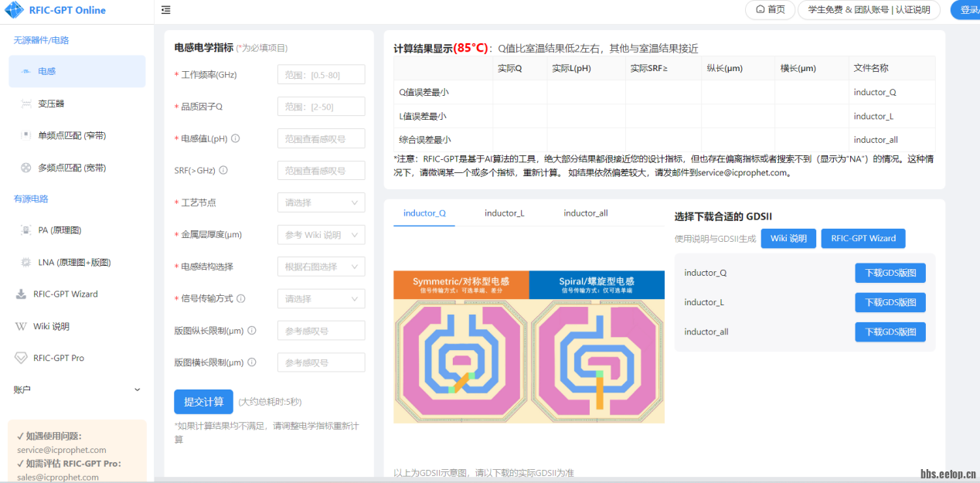Click the 版图横长限制 input field
The height and width of the screenshot is (483, 980).
click(x=321, y=362)
